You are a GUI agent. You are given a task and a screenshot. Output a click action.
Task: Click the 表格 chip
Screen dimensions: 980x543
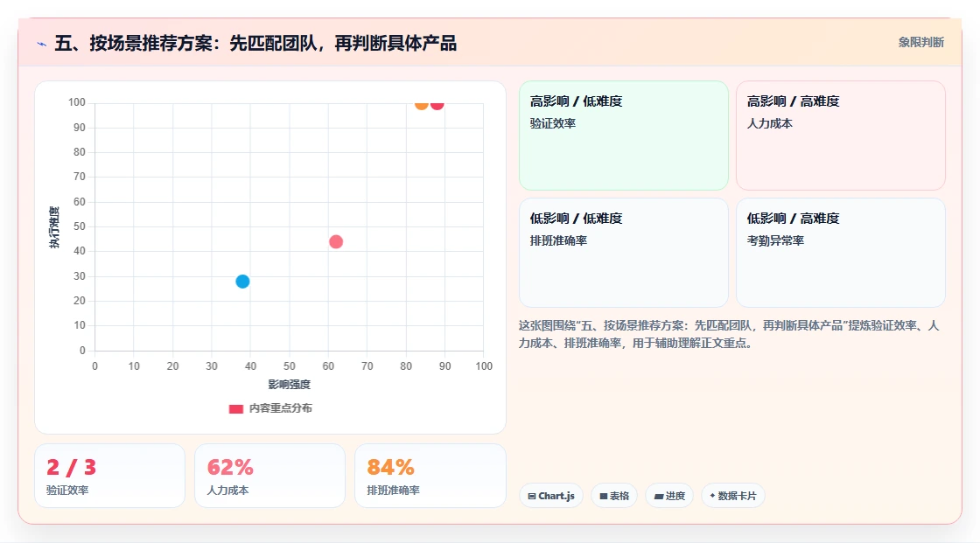614,496
